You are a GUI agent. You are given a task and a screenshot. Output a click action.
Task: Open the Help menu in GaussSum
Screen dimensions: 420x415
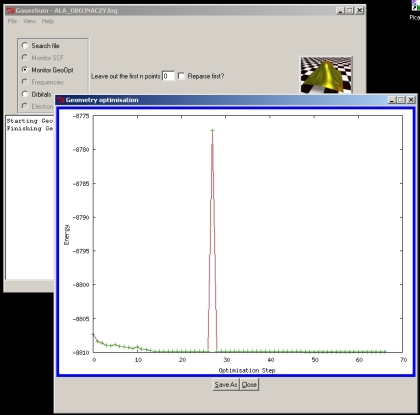pyautogui.click(x=48, y=21)
